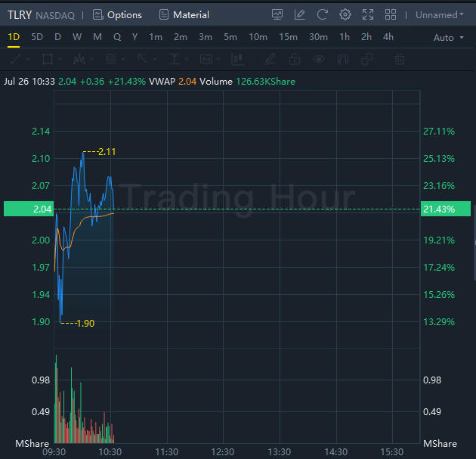The width and height of the screenshot is (476, 459).
Task: Click the candlestick chart tool icon
Action: pyautogui.click(x=238, y=59)
